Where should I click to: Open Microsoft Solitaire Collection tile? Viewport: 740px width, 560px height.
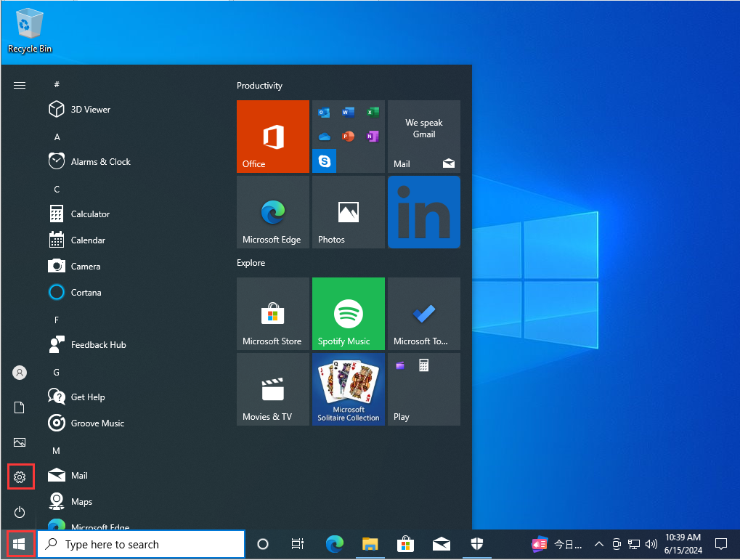pyautogui.click(x=349, y=389)
